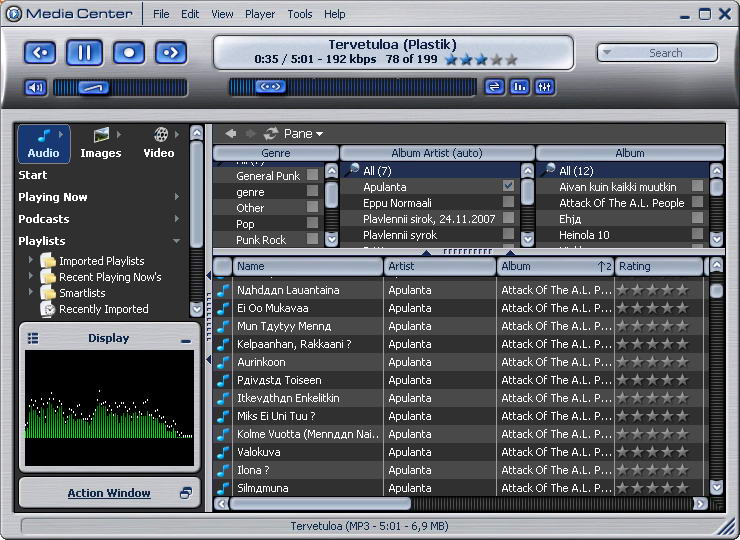The image size is (740, 540).
Task: Open the Search box dropdown arrow
Action: tap(607, 52)
